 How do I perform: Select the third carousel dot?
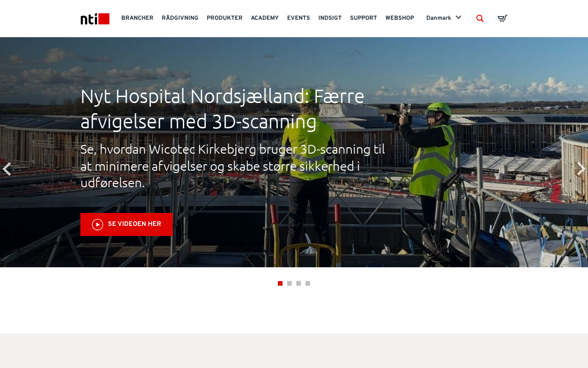pos(299,283)
